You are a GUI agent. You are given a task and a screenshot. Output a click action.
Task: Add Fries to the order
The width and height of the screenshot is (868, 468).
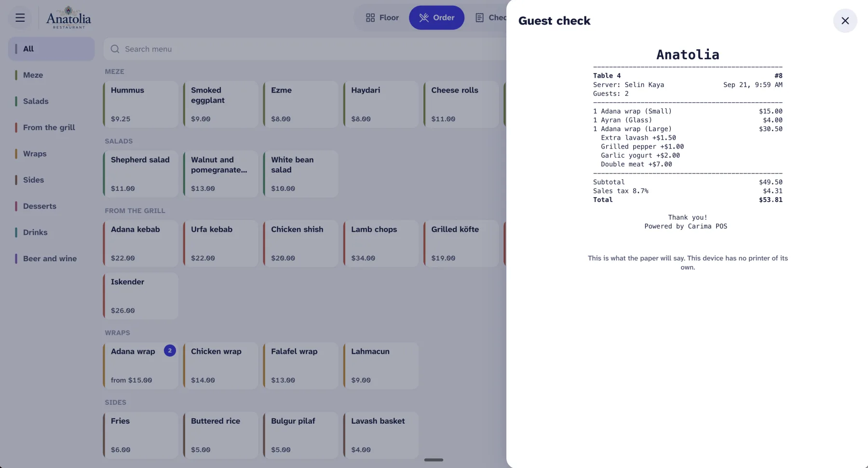pyautogui.click(x=141, y=435)
